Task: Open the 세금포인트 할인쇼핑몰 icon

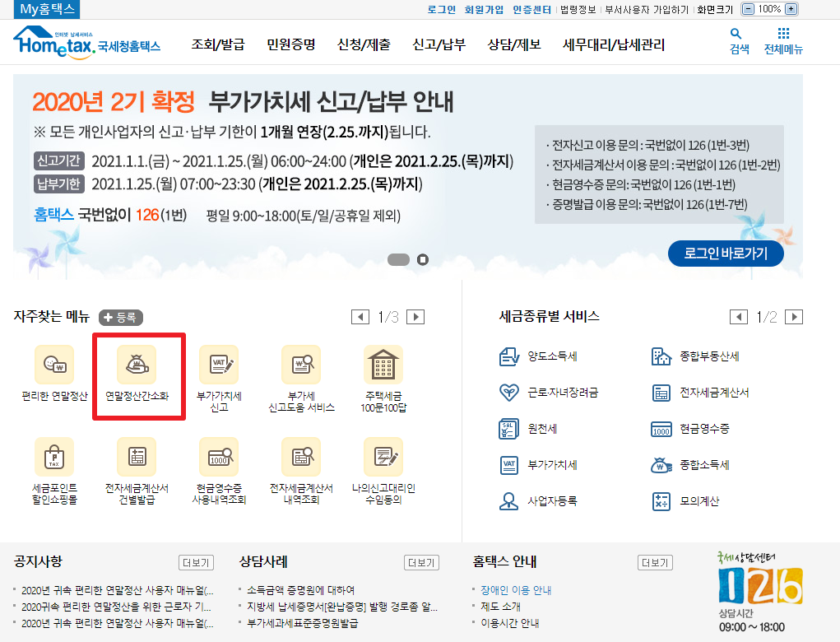Action: pos(54,457)
